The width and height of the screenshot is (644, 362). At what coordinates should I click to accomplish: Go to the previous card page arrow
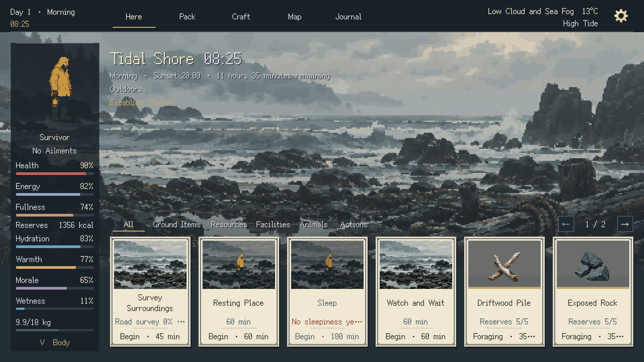566,224
